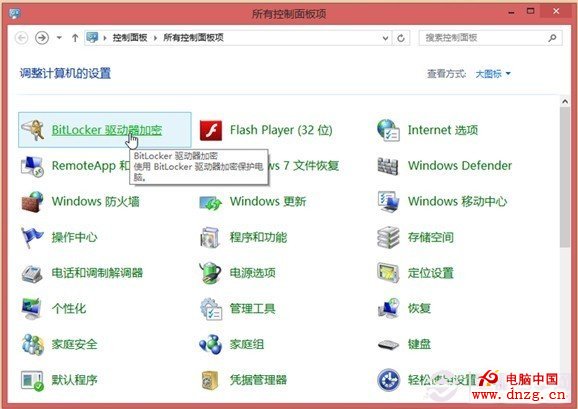Open the Flash Player (32 位) link
The image size is (578, 409).
(281, 130)
